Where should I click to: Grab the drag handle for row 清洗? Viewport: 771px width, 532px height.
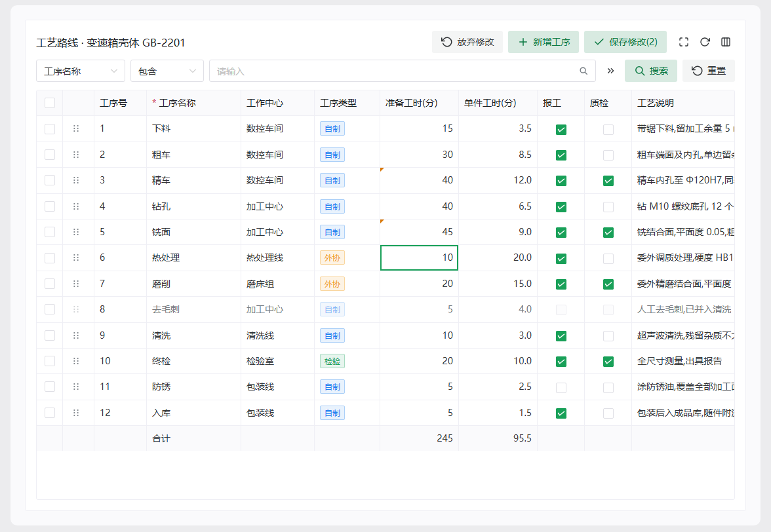[x=76, y=335]
